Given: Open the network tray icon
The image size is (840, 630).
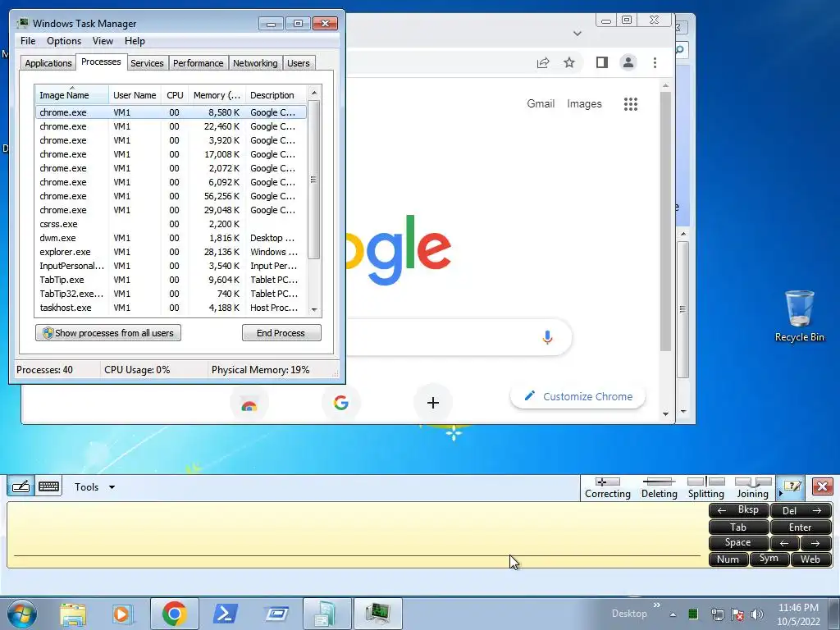Looking at the screenshot, I should [x=717, y=614].
